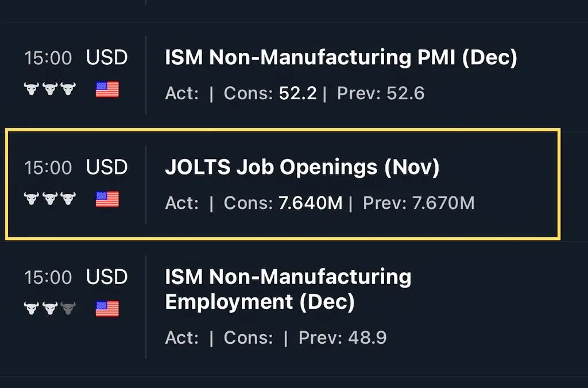The image size is (588, 388).
Task: Click third bull icon in ISM PMI row
Action: point(68,90)
